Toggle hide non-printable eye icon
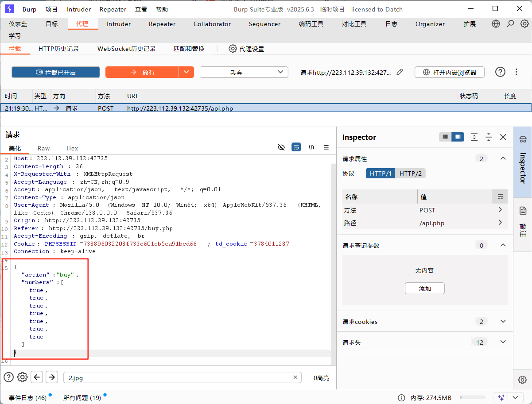 point(281,147)
